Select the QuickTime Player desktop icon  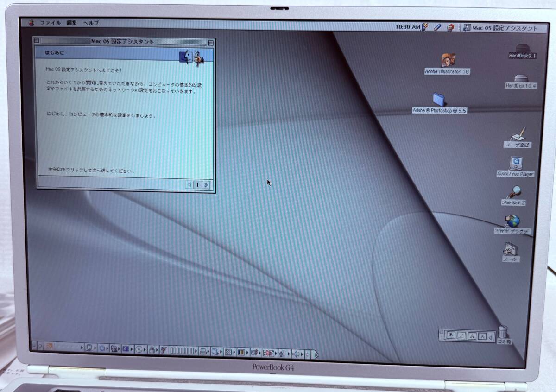tap(516, 163)
